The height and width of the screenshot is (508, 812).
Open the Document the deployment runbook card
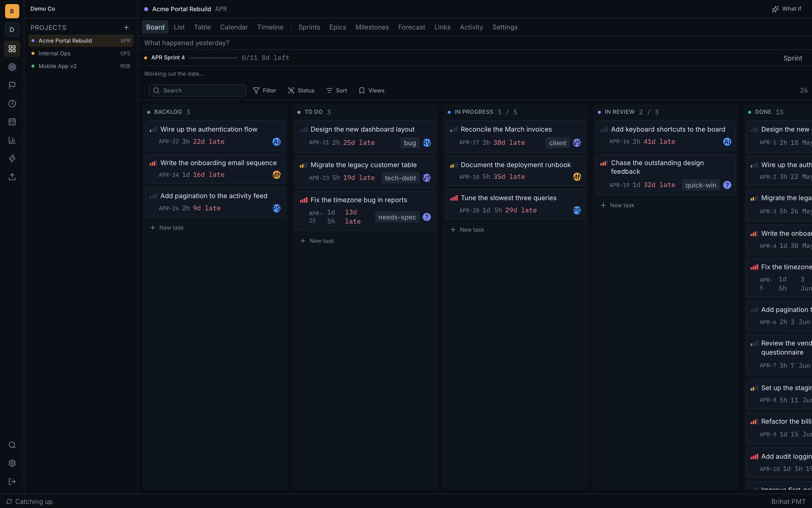[515, 171]
